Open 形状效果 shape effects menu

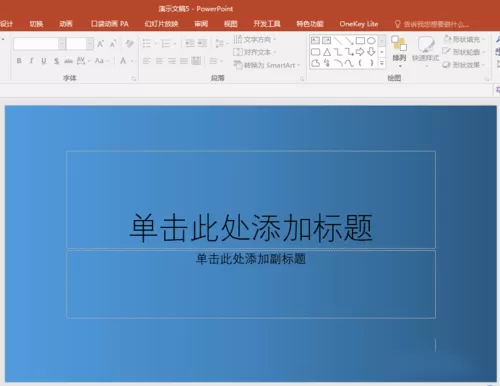pyautogui.click(x=464, y=65)
